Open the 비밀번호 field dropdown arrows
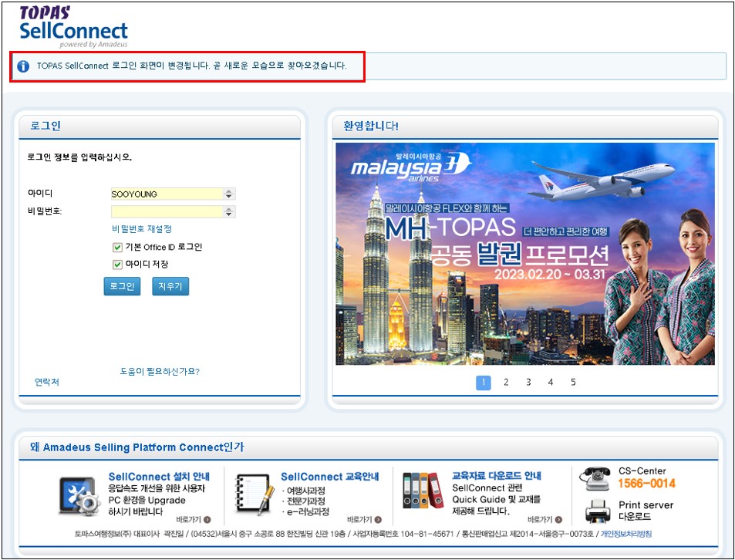 (228, 211)
